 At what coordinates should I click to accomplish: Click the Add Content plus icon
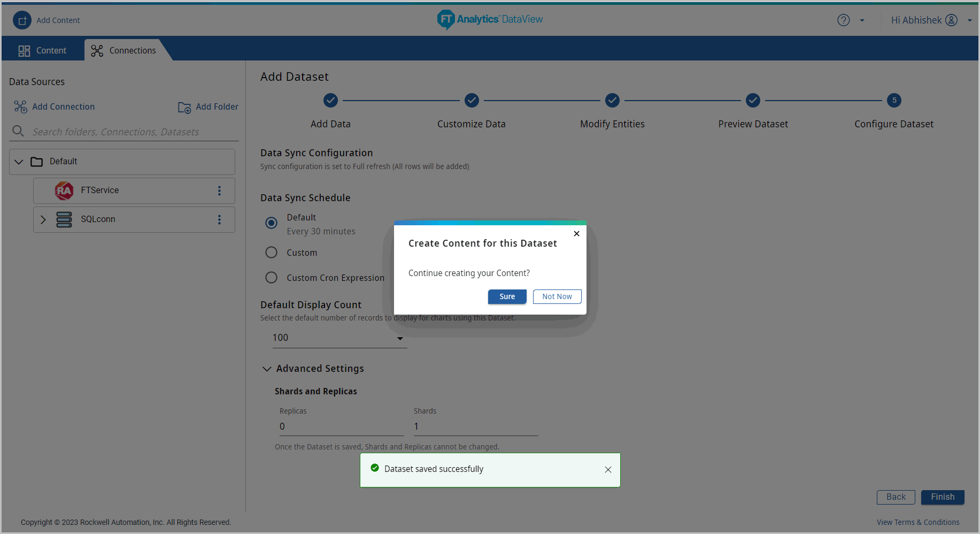click(x=22, y=20)
